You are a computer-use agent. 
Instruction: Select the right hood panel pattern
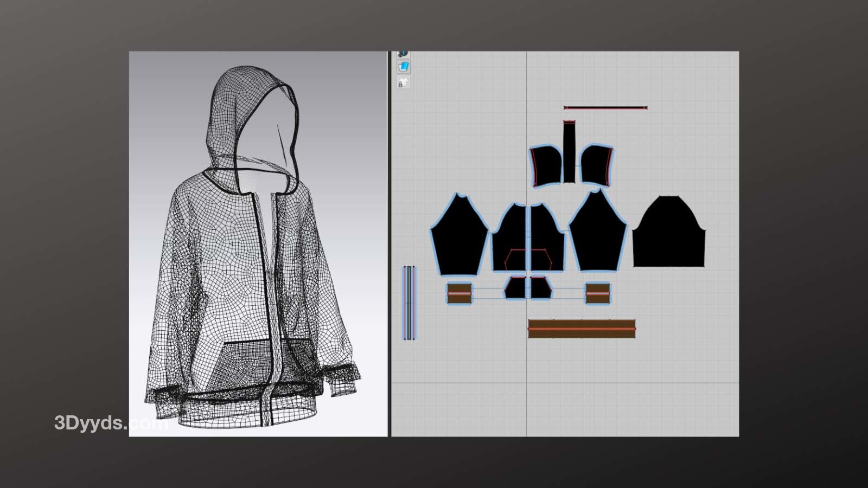(596, 165)
